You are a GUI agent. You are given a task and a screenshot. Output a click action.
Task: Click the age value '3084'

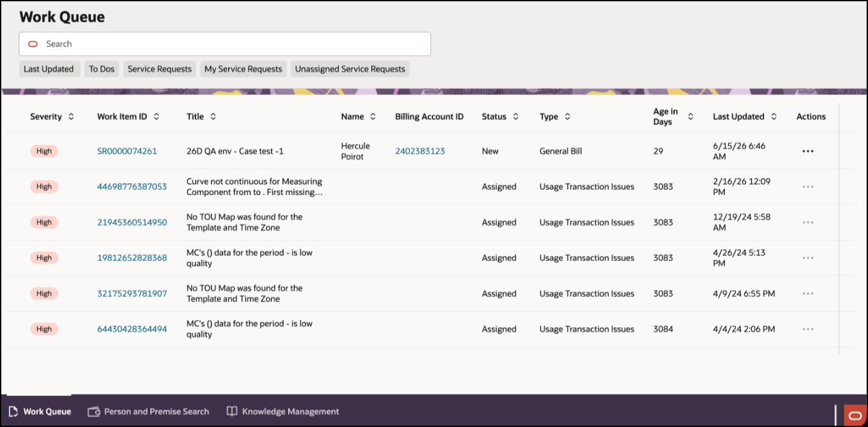[x=663, y=329]
